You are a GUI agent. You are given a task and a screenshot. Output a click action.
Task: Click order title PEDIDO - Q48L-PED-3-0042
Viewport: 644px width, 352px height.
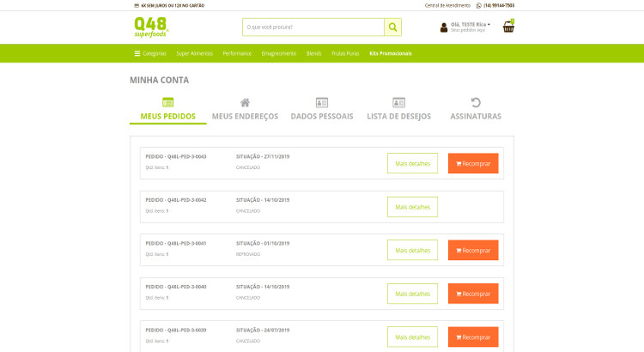[176, 200]
